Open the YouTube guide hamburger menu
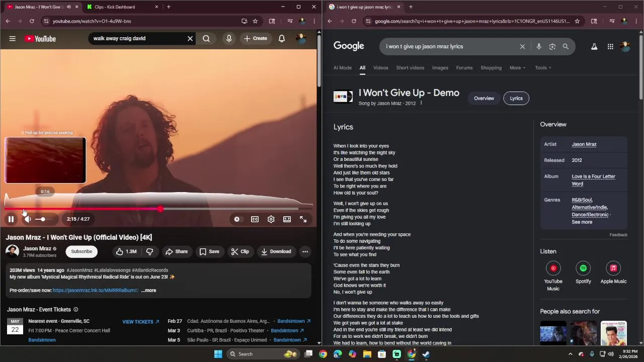 (13, 39)
